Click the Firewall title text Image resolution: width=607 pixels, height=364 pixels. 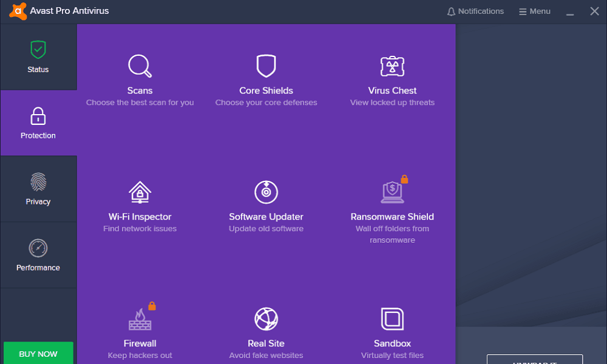coord(140,343)
